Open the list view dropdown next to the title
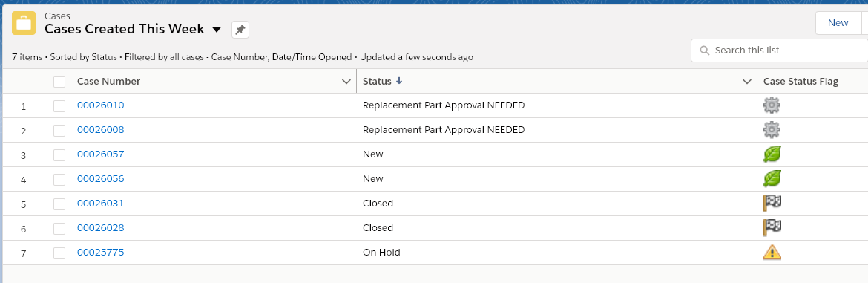868x283 pixels. 217,30
